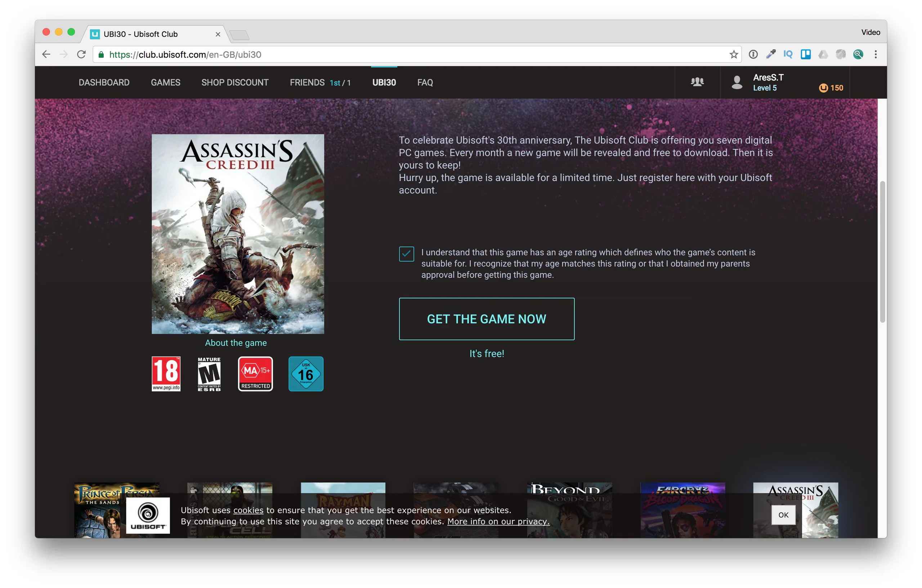The image size is (922, 588).
Task: Click the eyedropper color picker extension
Action: point(770,54)
